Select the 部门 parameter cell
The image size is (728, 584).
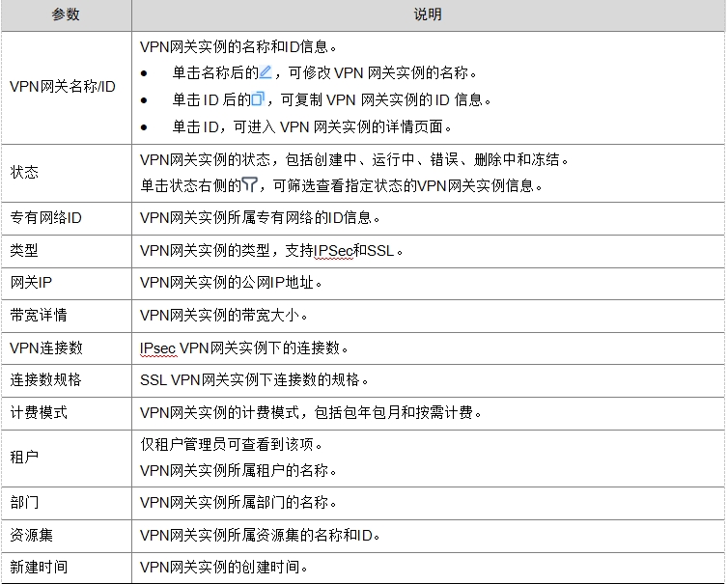click(x=67, y=503)
